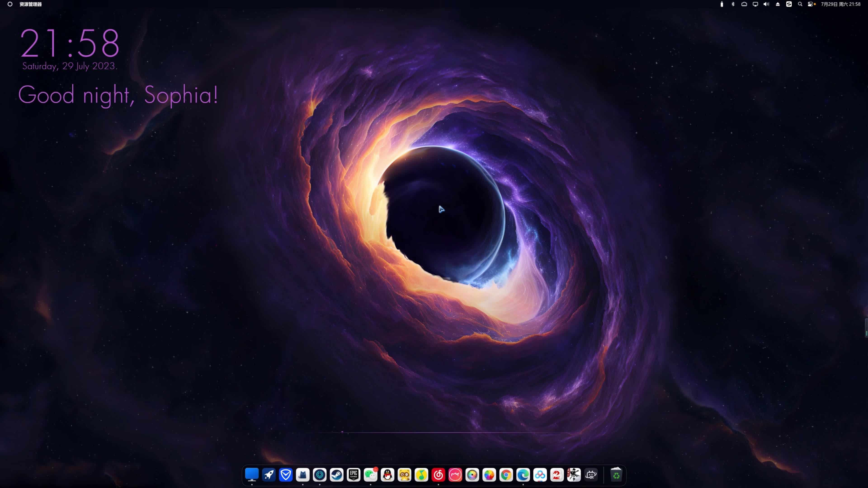Open Baidu Netdisk from the dock
This screenshot has height=488, width=868.
point(540,475)
